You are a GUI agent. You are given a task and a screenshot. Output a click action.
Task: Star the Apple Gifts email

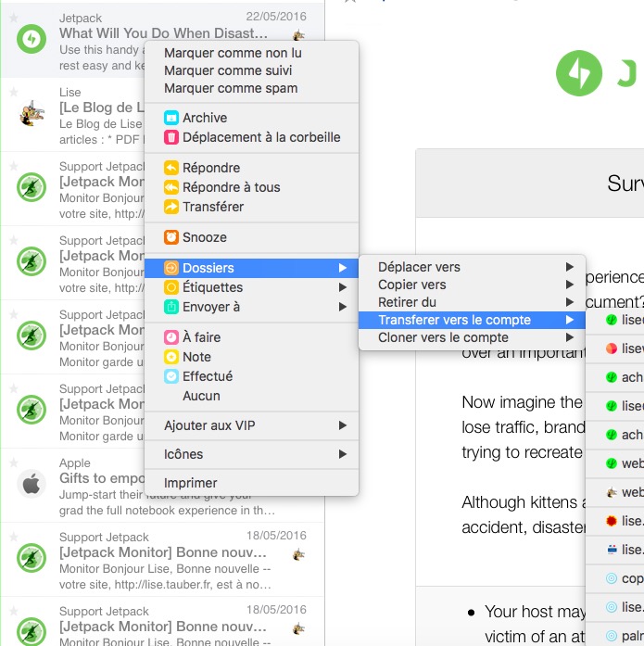14,462
